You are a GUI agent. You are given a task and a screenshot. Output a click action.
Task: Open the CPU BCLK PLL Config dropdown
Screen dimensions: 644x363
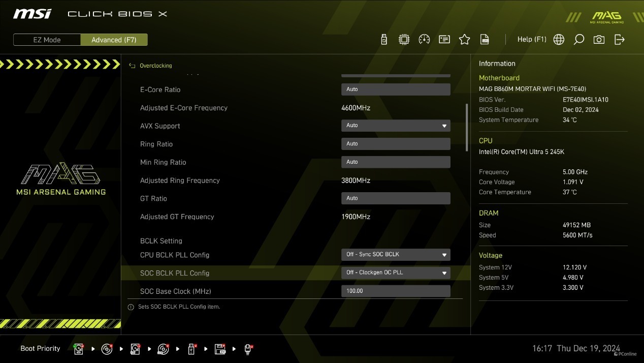(x=396, y=255)
